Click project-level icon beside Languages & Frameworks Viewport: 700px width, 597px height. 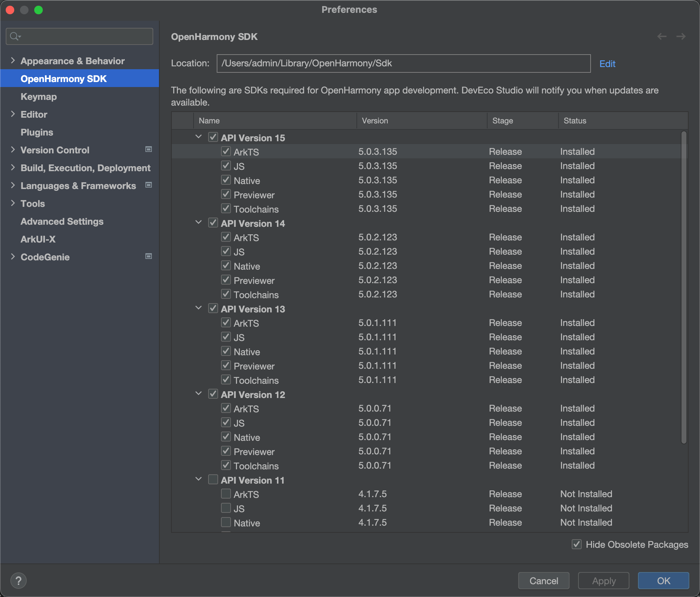(149, 185)
